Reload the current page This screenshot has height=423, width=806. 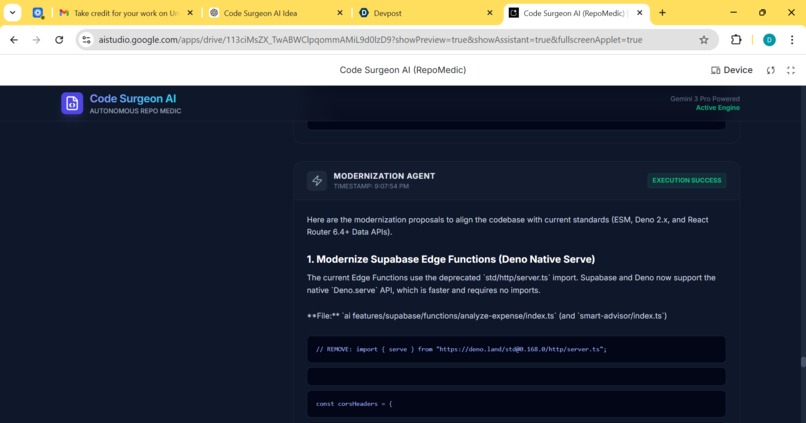pos(59,40)
